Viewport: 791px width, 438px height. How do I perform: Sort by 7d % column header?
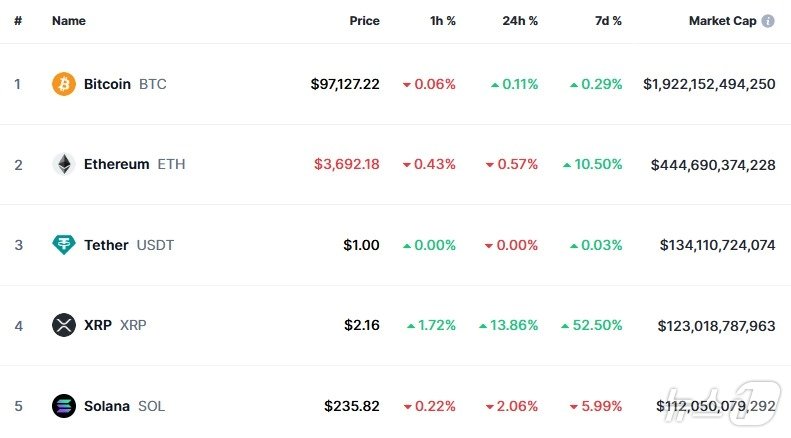pos(606,21)
